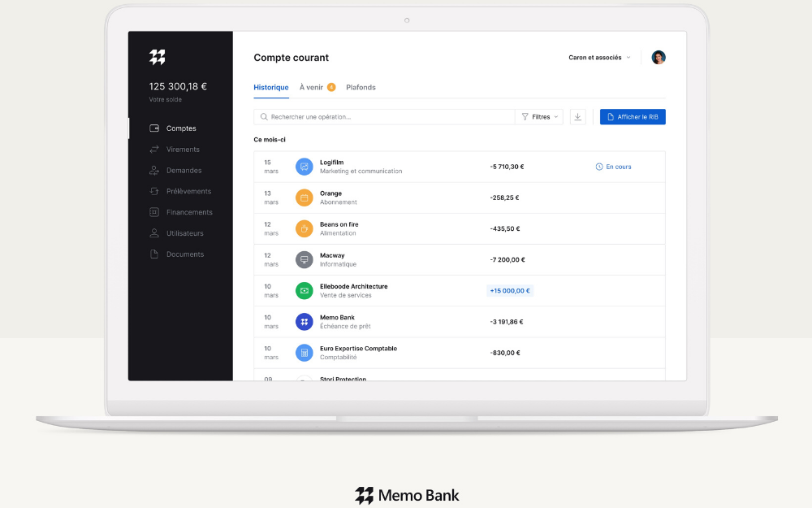Open the Beans on fire transaction
812x508 pixels.
click(460, 228)
